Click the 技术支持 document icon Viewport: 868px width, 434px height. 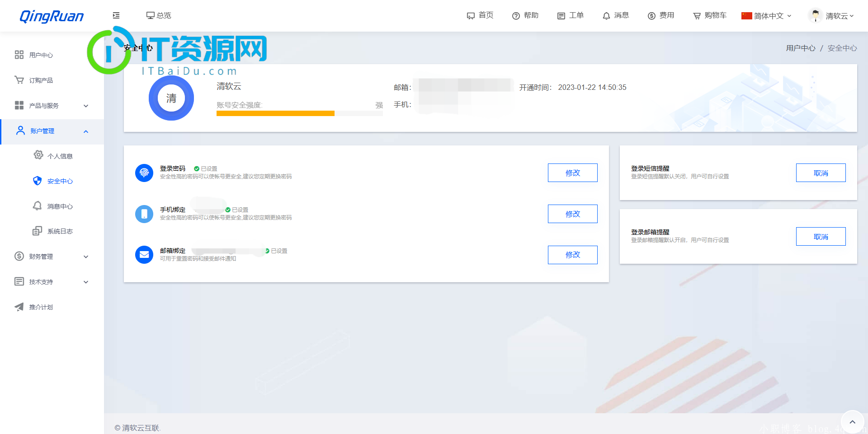[x=19, y=281]
